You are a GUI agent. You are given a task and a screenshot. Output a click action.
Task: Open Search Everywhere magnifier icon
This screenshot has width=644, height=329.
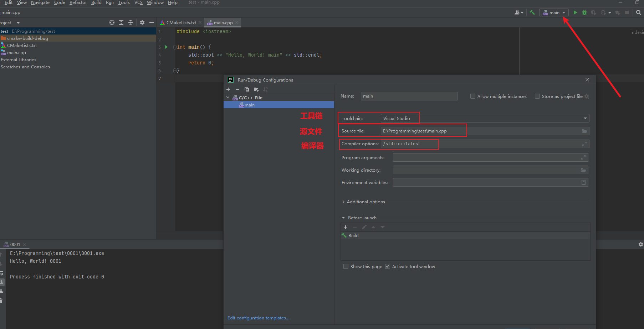pyautogui.click(x=639, y=12)
